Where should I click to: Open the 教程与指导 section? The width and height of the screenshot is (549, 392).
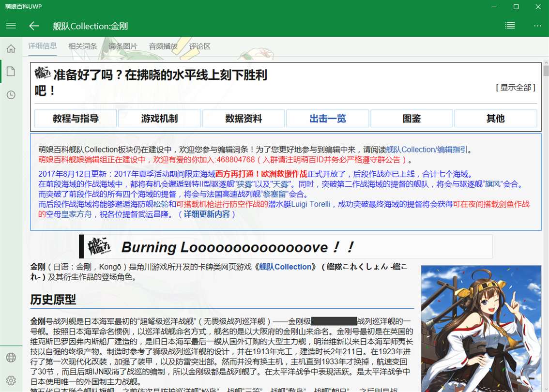[x=76, y=118]
